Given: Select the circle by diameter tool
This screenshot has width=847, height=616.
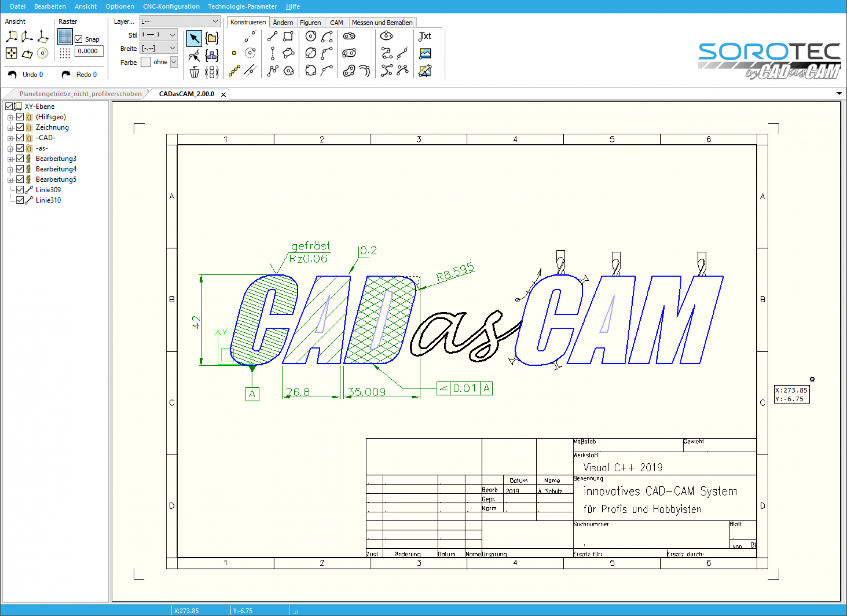Looking at the screenshot, I should click(x=311, y=53).
